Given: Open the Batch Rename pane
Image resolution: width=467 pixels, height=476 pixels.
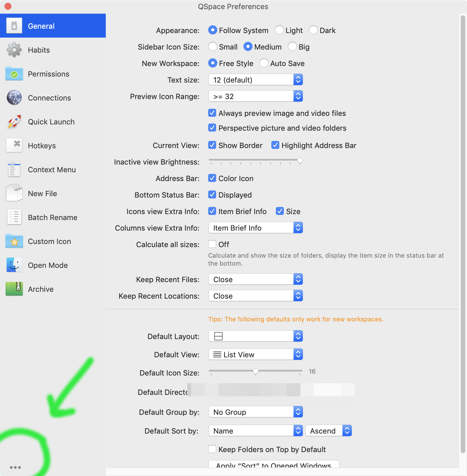Looking at the screenshot, I should coord(53,217).
